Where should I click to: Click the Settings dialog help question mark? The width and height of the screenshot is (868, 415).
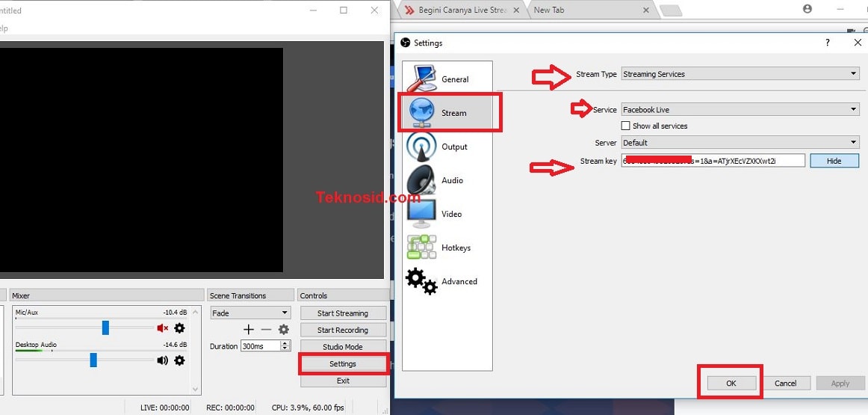tap(828, 43)
